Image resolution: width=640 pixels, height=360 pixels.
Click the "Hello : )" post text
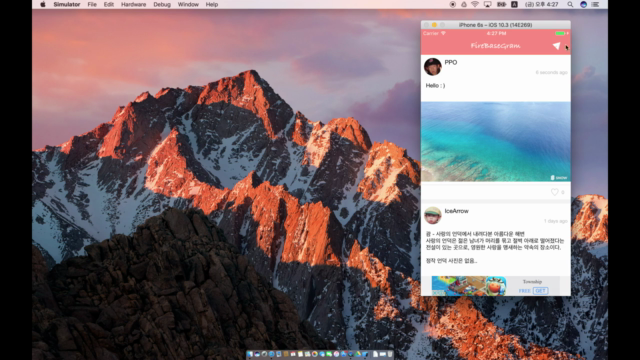(435, 86)
